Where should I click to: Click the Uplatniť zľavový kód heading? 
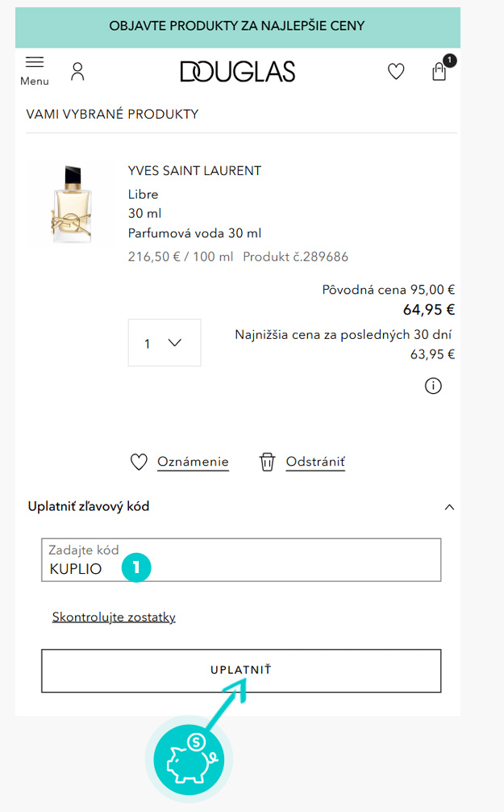(x=89, y=507)
